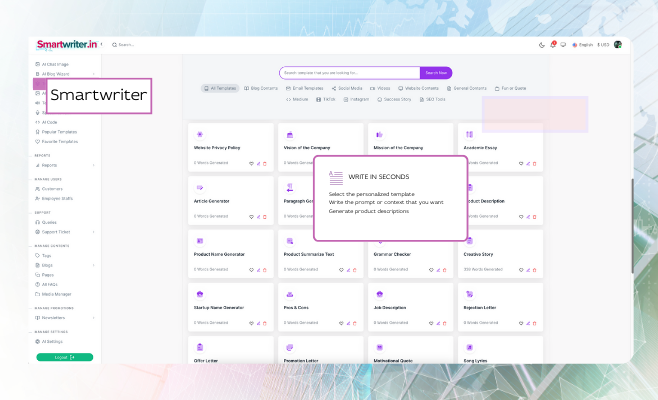The width and height of the screenshot is (658, 400).
Task: Favorite the Creative Story template
Action: pos(521,270)
